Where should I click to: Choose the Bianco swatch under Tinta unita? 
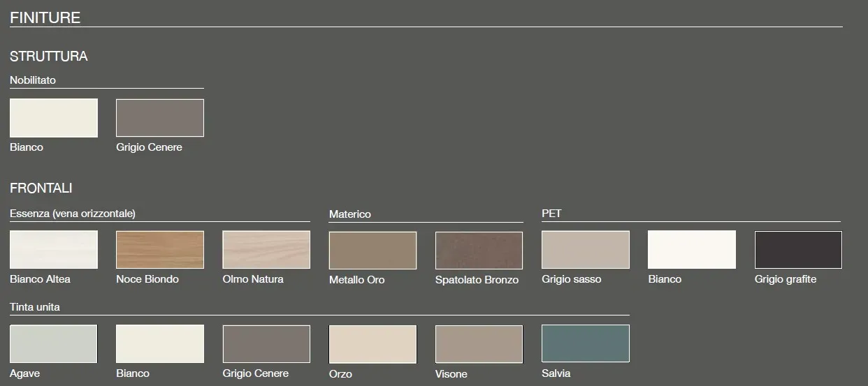pos(160,343)
